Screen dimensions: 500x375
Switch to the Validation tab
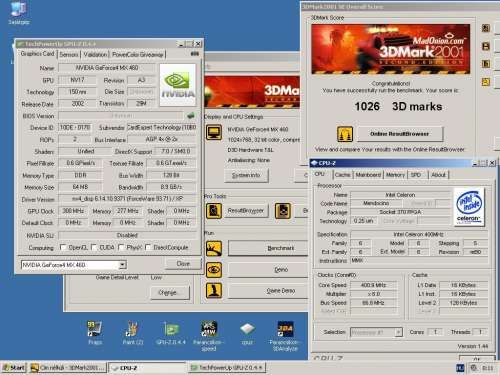tap(95, 54)
